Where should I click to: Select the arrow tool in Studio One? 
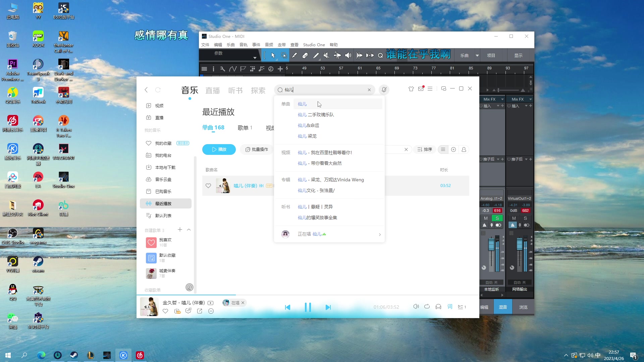pyautogui.click(x=273, y=55)
